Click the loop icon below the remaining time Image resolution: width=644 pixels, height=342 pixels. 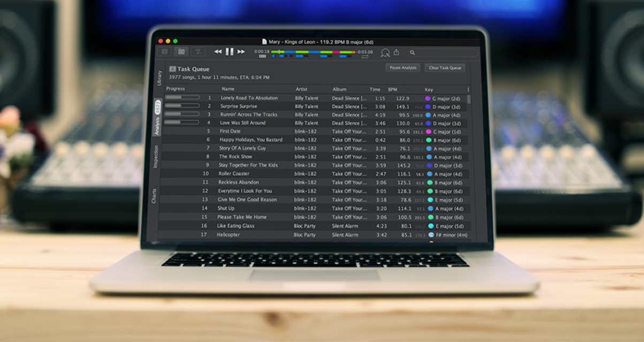[366, 57]
